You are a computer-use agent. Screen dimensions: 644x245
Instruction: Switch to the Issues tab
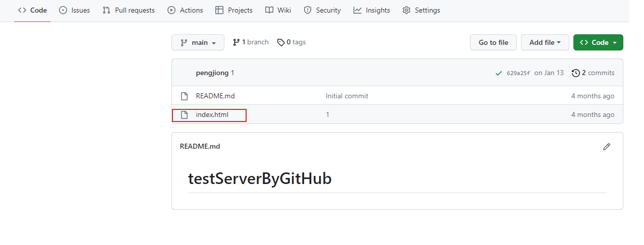(74, 10)
